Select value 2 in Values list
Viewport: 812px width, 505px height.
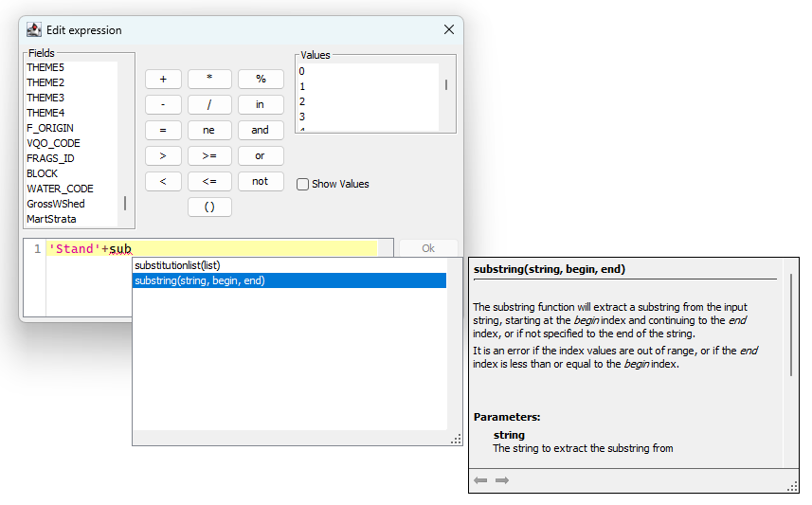368,101
